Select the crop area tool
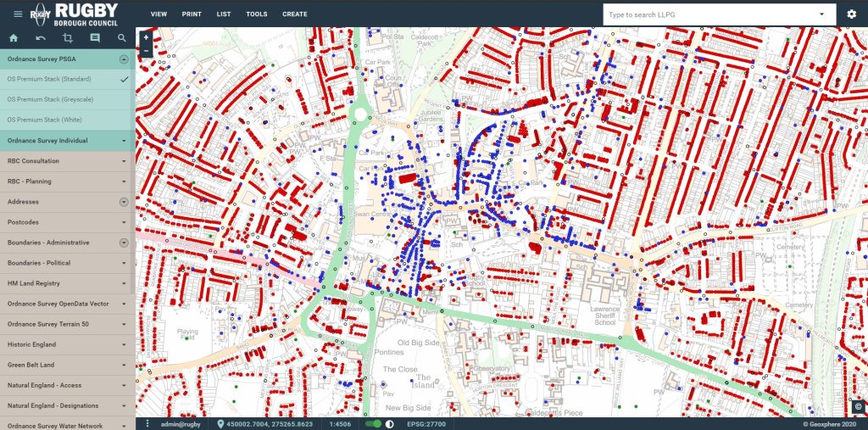 [68, 38]
